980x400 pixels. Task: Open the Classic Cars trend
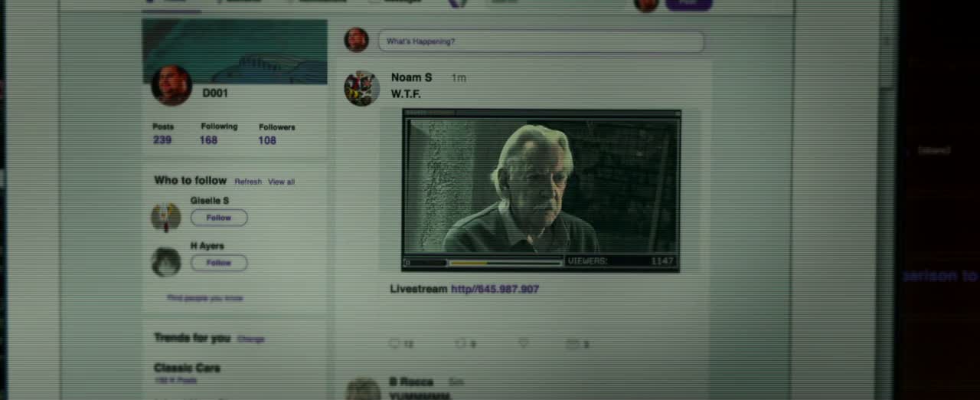tap(187, 368)
